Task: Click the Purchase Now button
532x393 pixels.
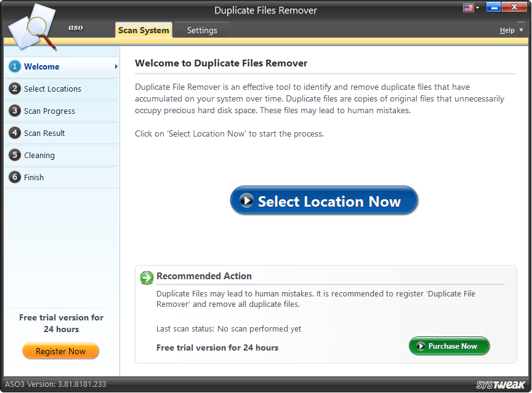Action: tap(449, 346)
